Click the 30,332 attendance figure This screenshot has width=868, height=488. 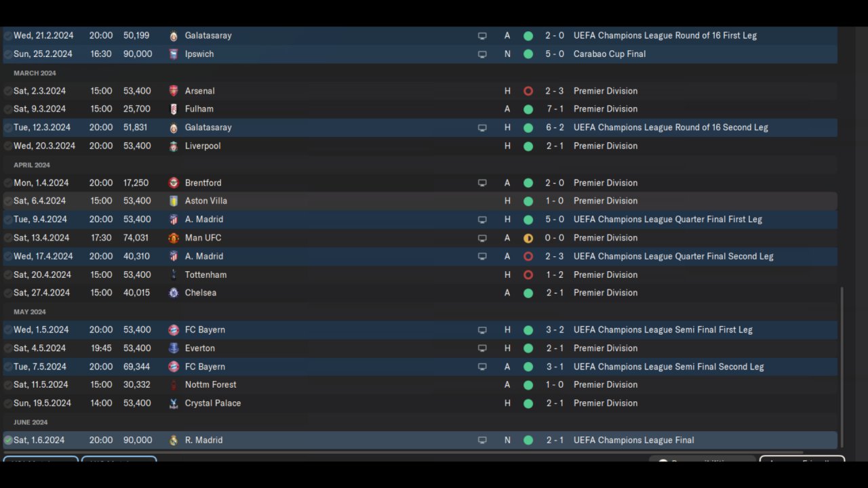(137, 384)
